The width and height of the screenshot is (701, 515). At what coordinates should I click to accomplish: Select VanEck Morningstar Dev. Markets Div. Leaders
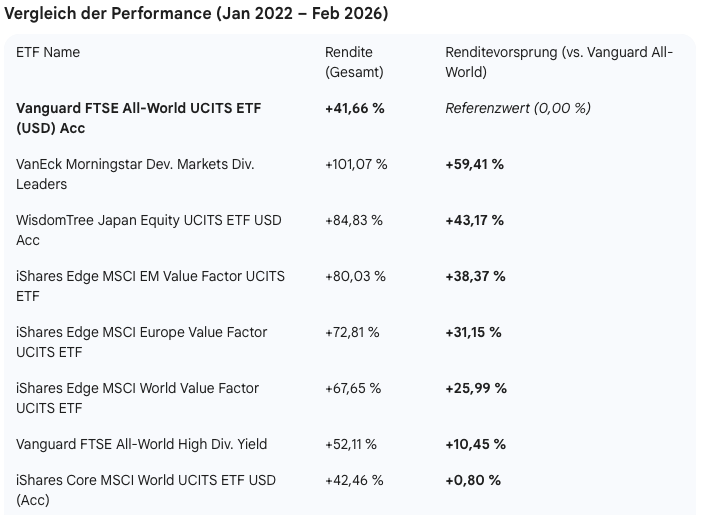pyautogui.click(x=135, y=174)
